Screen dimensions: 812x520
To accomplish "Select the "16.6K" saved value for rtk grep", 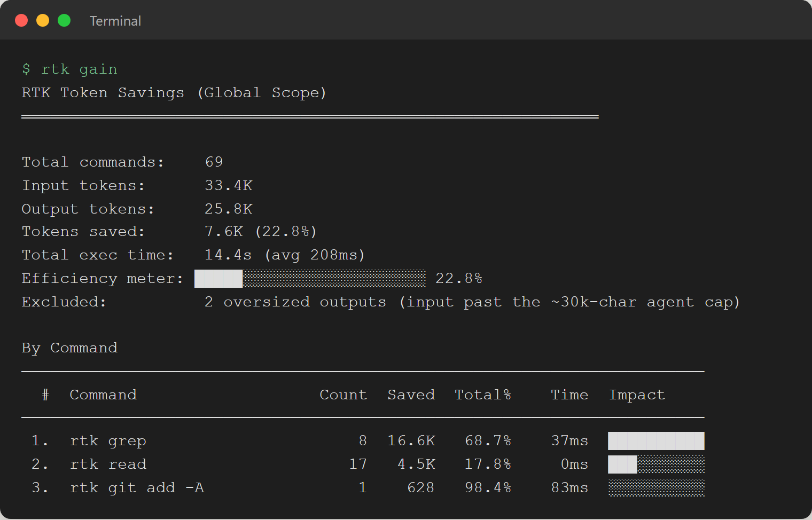I will coord(411,440).
